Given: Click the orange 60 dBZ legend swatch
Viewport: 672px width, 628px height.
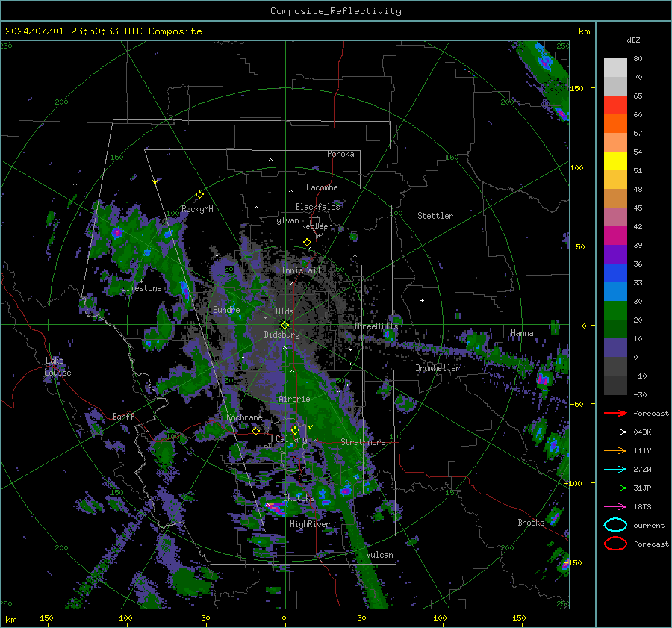Looking at the screenshot, I should 615,123.
